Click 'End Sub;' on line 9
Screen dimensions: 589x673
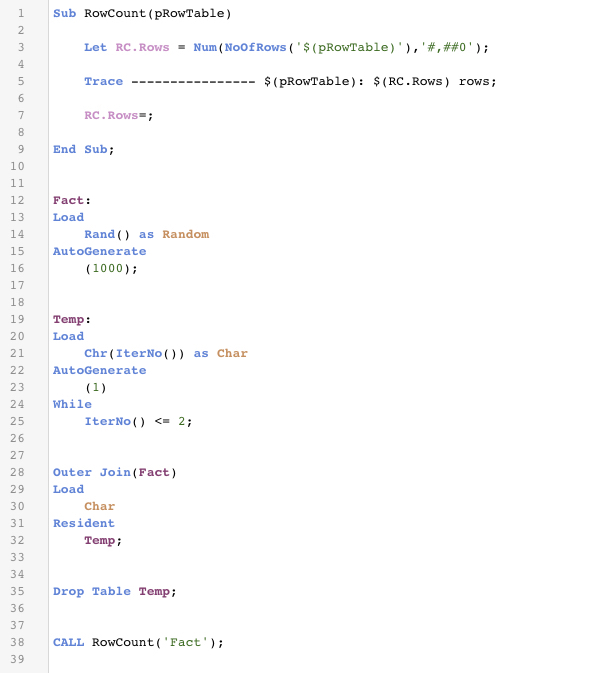[x=84, y=149]
